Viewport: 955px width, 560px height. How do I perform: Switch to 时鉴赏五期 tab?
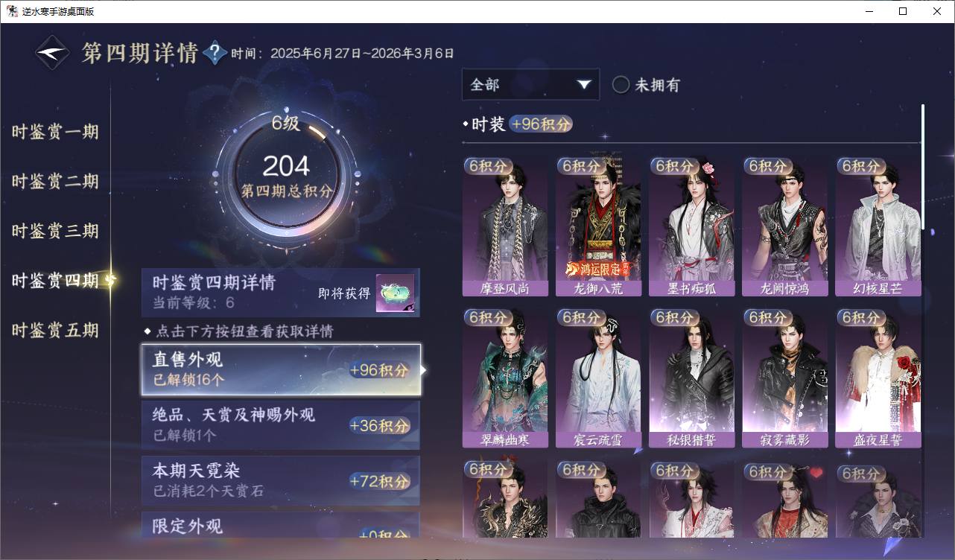[x=55, y=330]
